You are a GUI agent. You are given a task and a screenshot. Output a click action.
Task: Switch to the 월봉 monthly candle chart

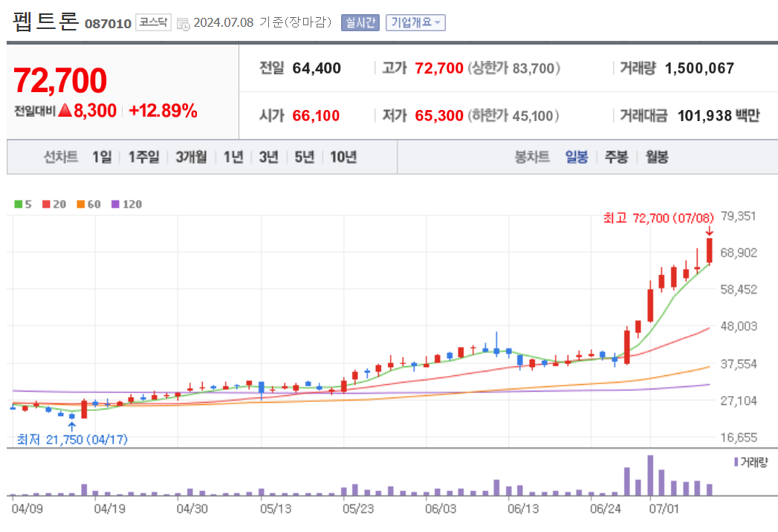pyautogui.click(x=656, y=158)
